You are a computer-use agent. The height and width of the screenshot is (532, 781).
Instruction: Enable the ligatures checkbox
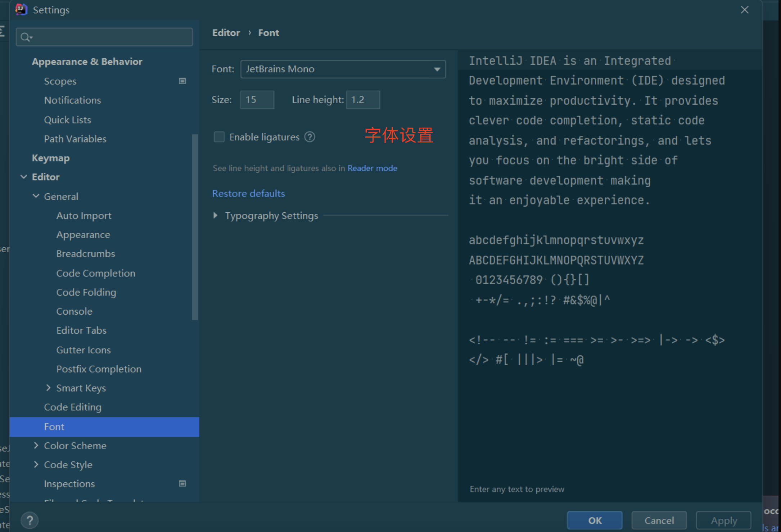(x=219, y=137)
